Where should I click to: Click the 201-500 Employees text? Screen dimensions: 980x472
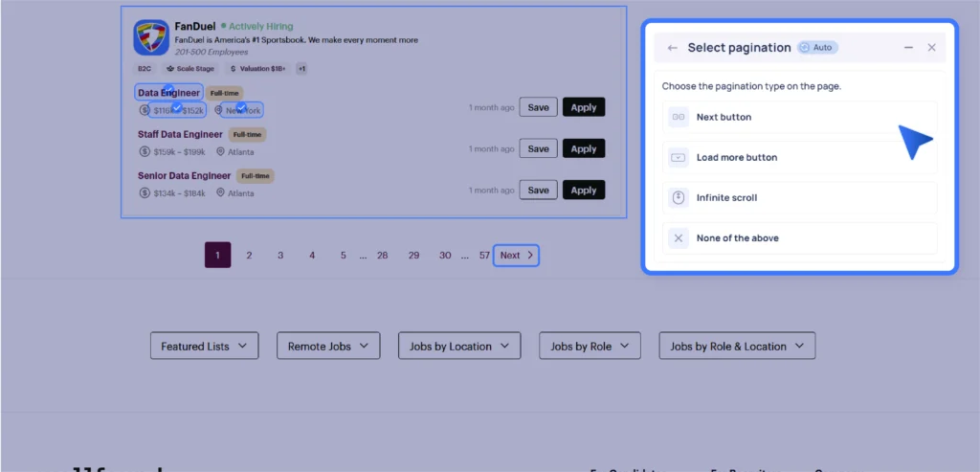[212, 52]
